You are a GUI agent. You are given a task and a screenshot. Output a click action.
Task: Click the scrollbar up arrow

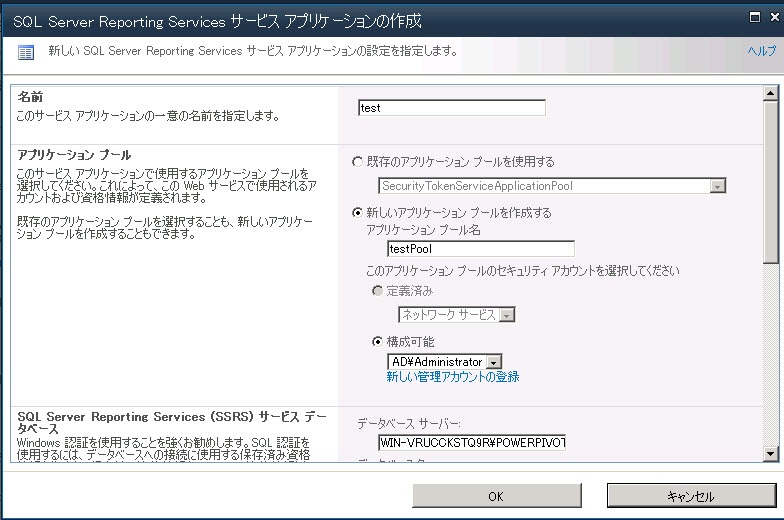coord(770,93)
